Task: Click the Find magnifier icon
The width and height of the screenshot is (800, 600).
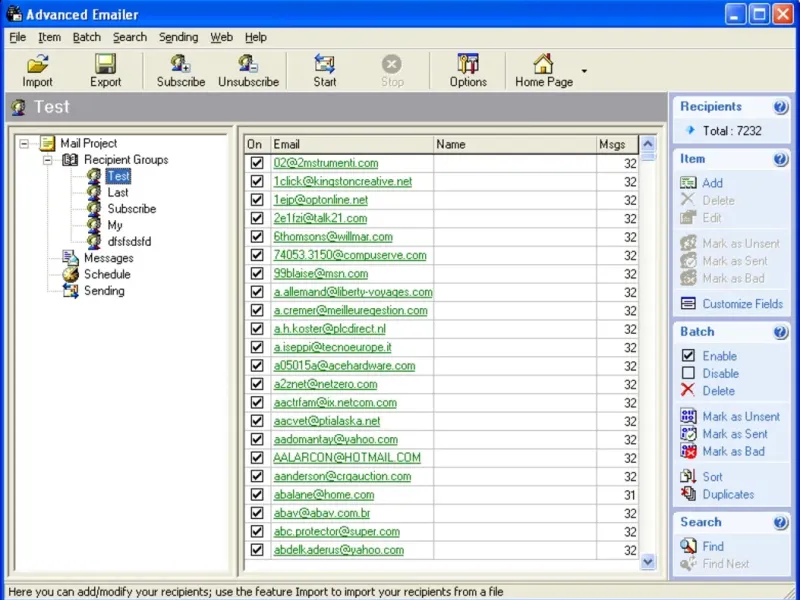Action: 688,545
